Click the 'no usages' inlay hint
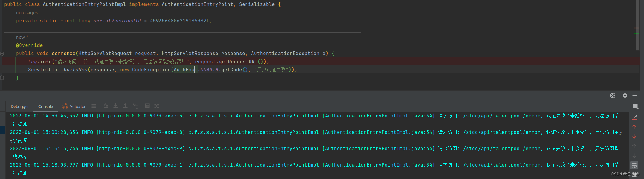The image size is (644, 179). (x=27, y=13)
